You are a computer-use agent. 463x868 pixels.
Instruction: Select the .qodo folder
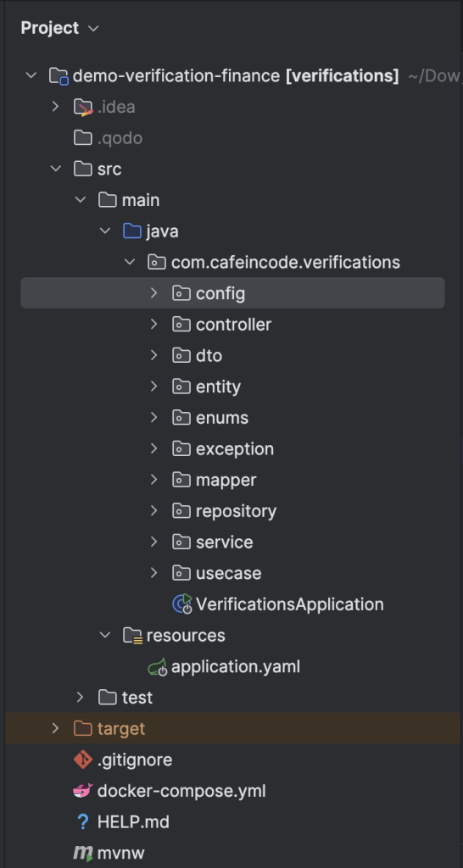(120, 138)
